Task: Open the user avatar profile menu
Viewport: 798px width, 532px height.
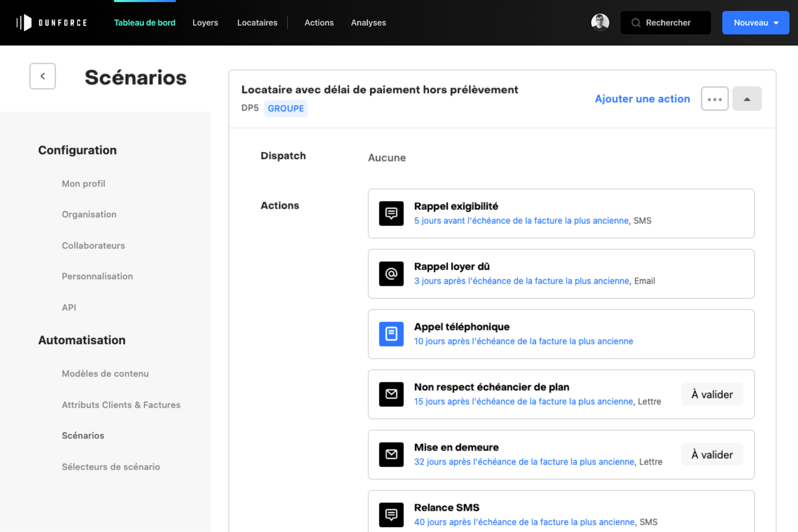Action: (x=600, y=23)
